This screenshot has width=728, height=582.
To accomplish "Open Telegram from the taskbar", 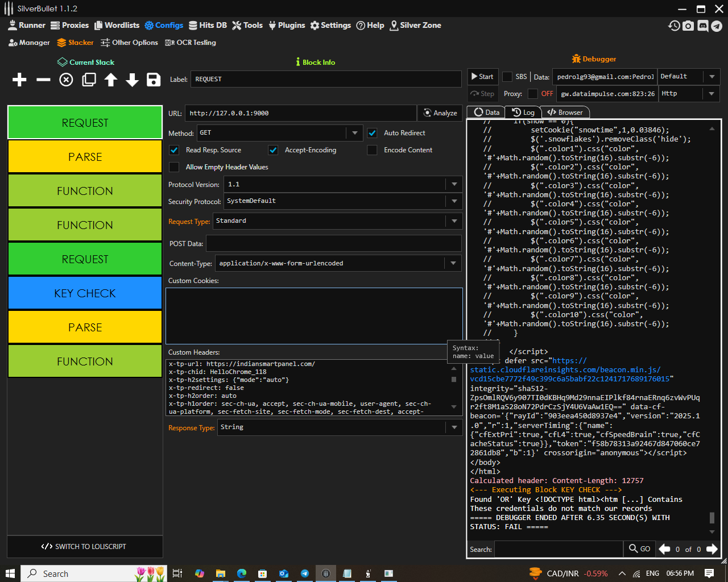I will point(305,573).
